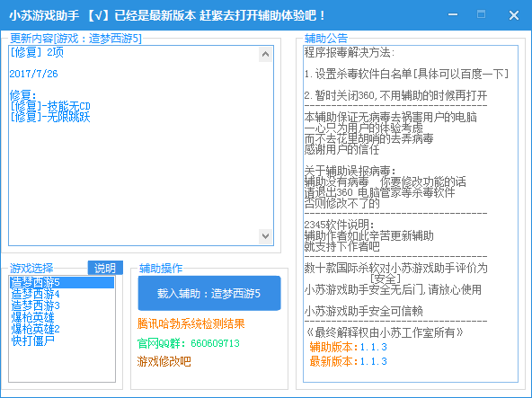Click the 2017/7/26 date text
Image resolution: width=532 pixels, height=398 pixels.
33,74
